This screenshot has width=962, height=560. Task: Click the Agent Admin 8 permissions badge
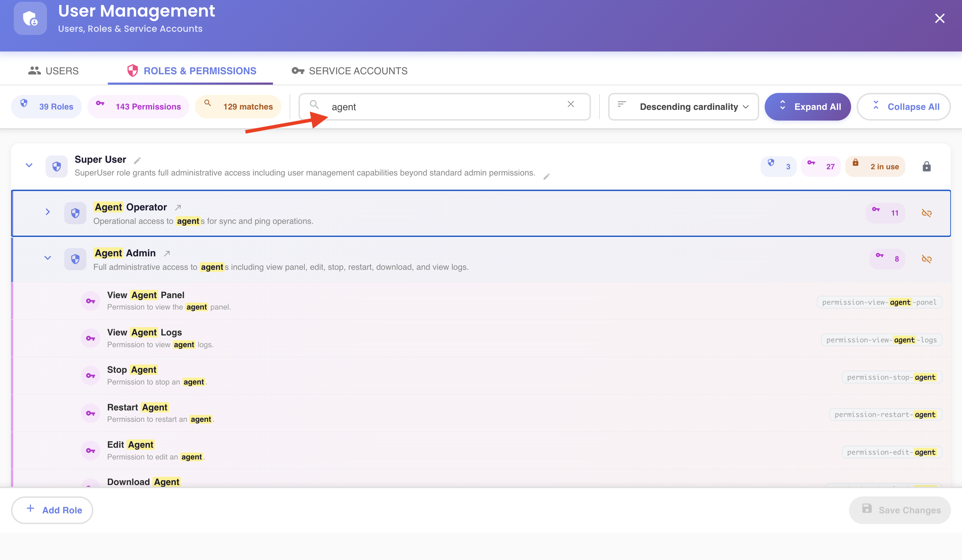[887, 258]
